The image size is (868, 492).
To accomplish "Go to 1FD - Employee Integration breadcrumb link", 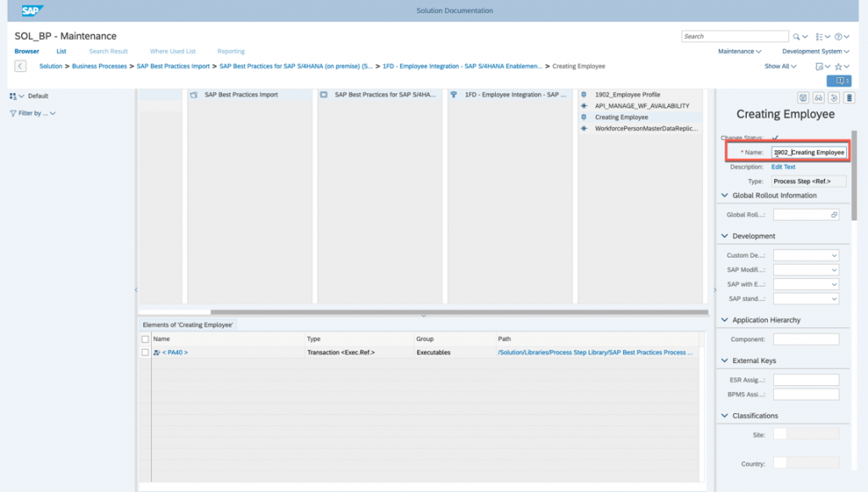I will pyautogui.click(x=462, y=66).
